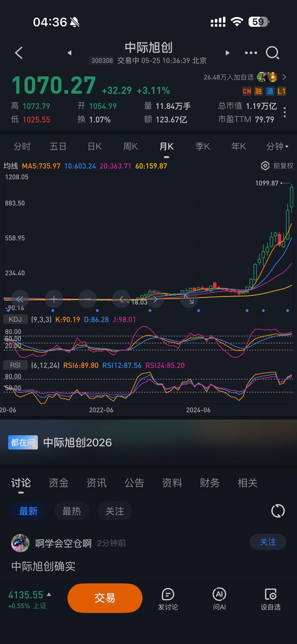Switch to 日K daily chart tab
The image size is (297, 644).
pos(95,147)
